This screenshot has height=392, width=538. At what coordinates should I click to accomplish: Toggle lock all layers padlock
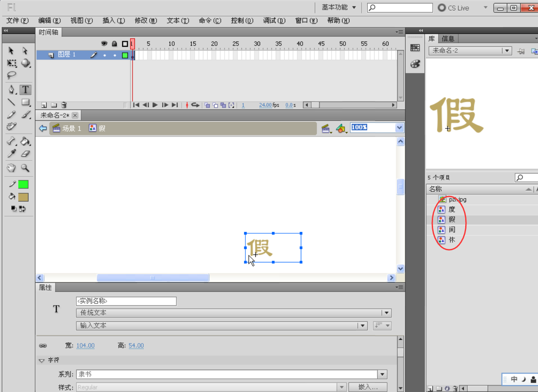click(114, 44)
